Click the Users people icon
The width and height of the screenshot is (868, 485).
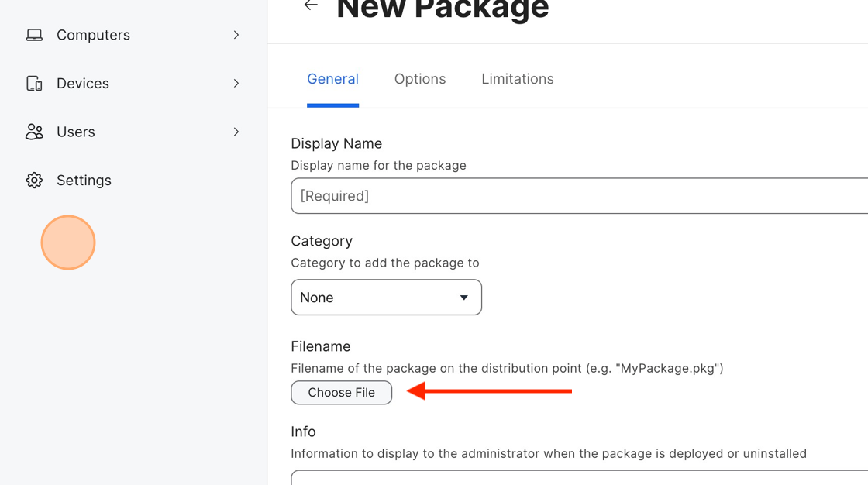point(34,132)
